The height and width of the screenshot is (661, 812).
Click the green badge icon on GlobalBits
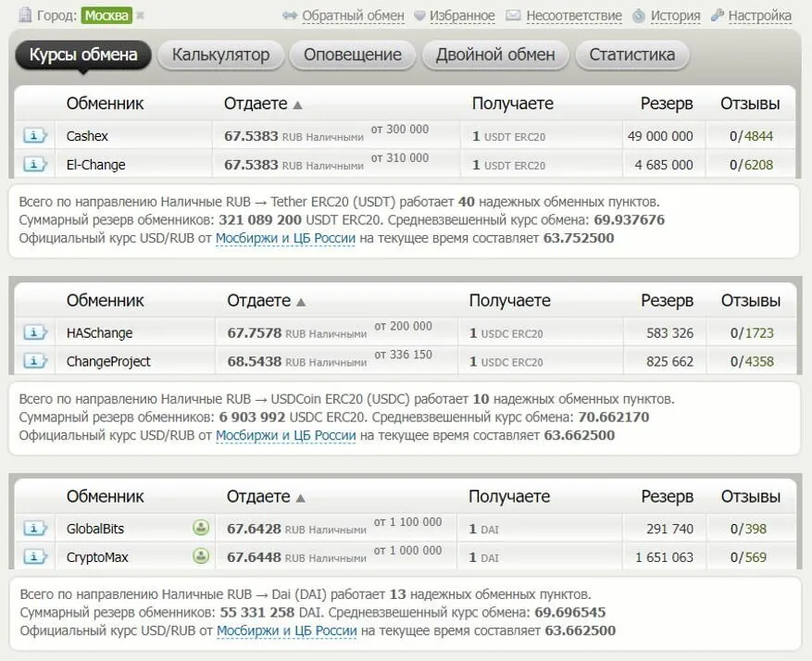click(x=201, y=529)
